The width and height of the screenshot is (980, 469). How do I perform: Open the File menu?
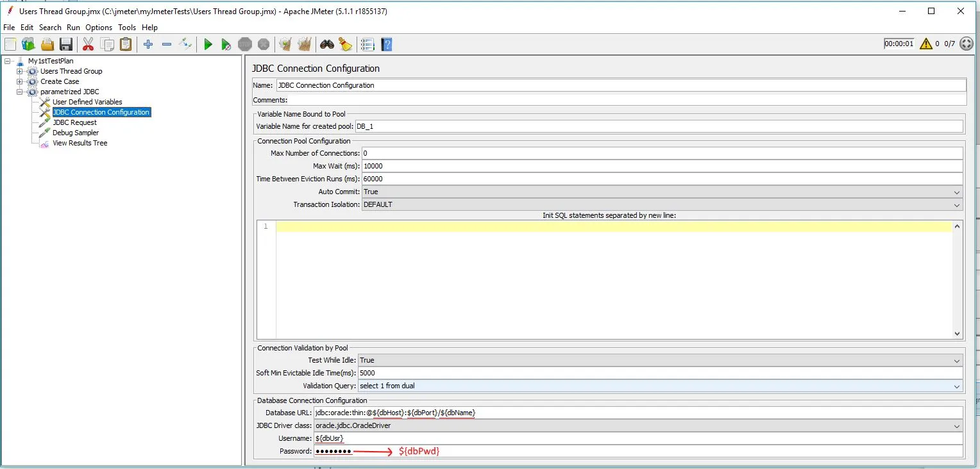pyautogui.click(x=9, y=28)
